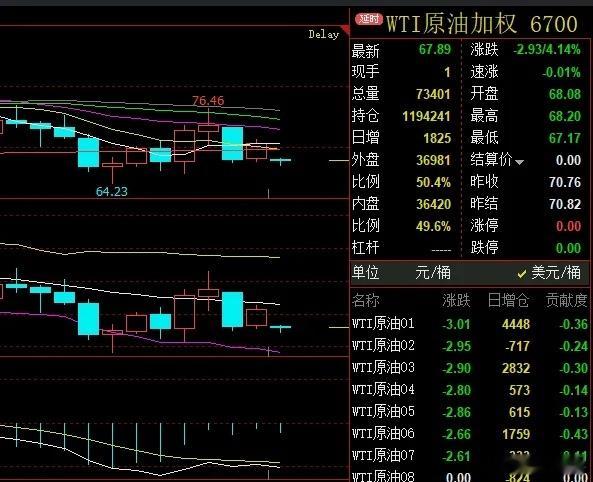Select the 美元/桶 unit option

(x=556, y=272)
